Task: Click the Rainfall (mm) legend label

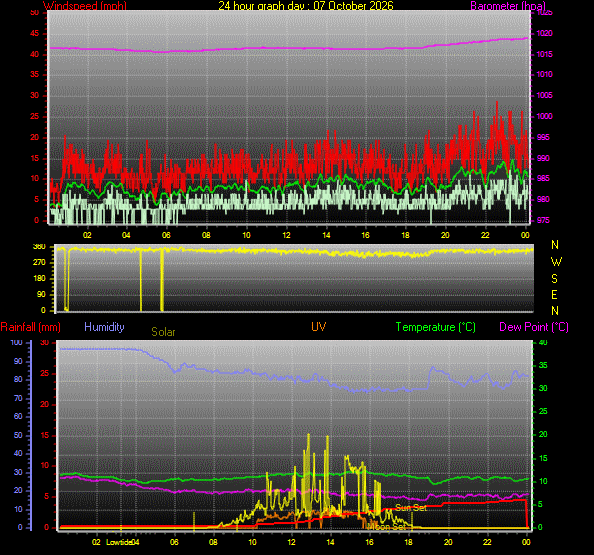Action: [31, 327]
